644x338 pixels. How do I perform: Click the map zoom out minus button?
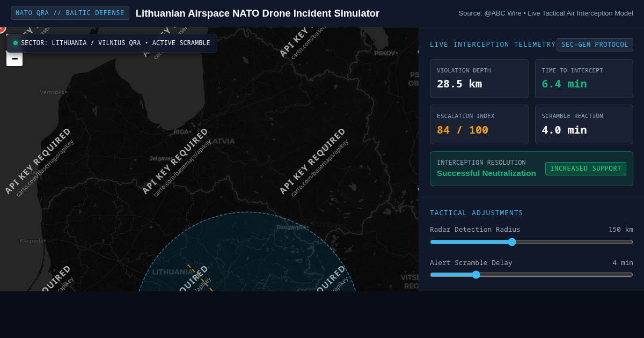pos(14,58)
